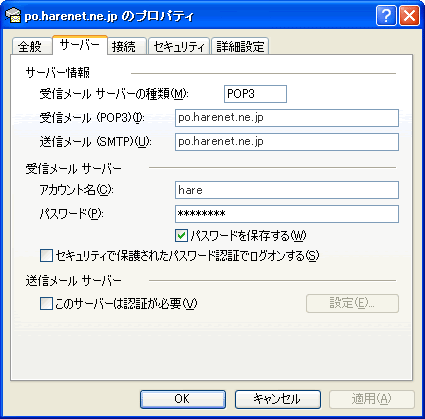425x419 pixels.
Task: Click the question mark help button
Action: 386,15
